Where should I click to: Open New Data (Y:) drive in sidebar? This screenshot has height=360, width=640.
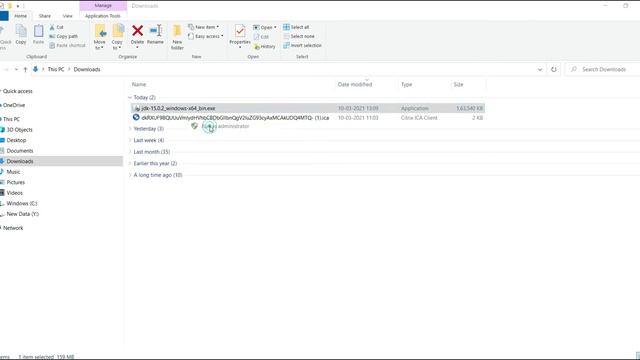point(22,214)
